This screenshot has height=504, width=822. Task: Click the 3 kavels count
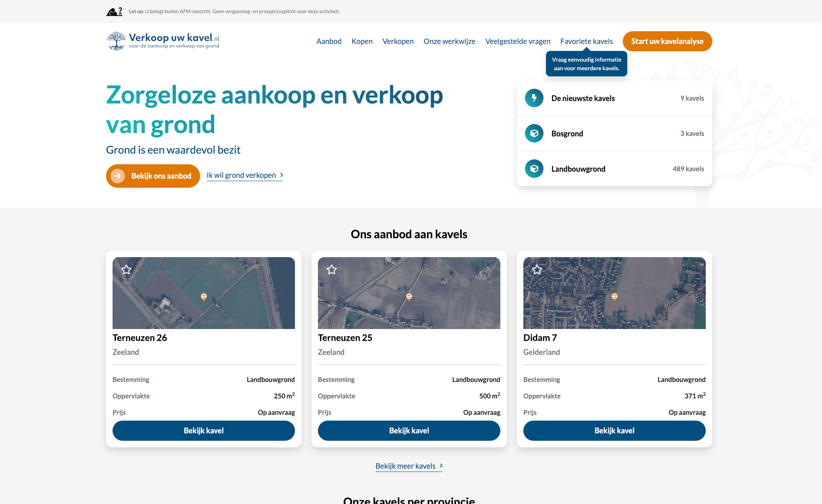(692, 133)
